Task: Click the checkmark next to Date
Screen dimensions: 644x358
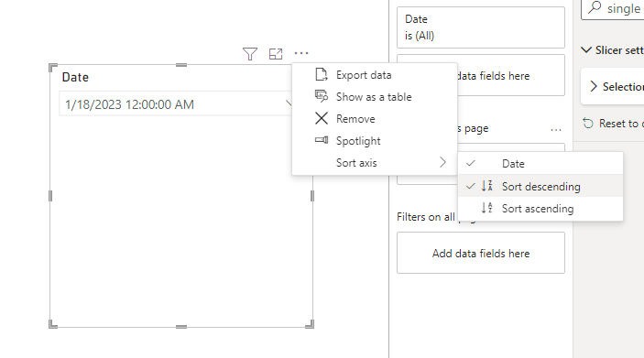Action: coord(470,163)
